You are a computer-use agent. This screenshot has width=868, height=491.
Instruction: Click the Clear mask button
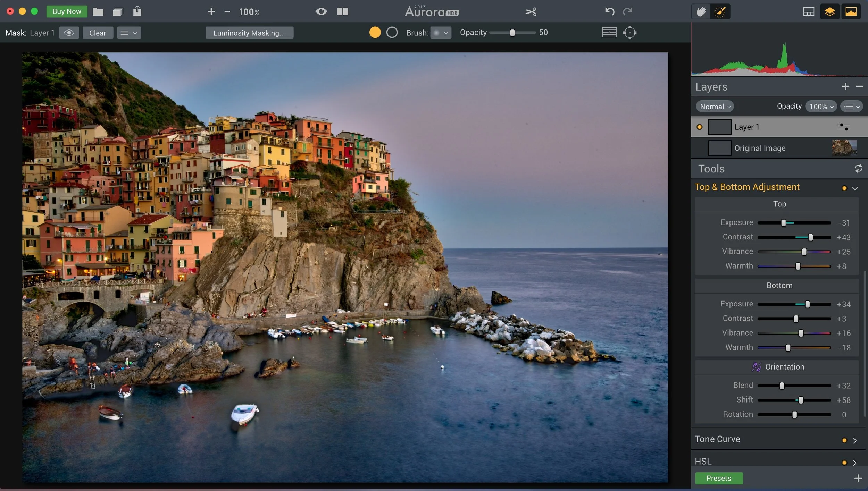[98, 33]
